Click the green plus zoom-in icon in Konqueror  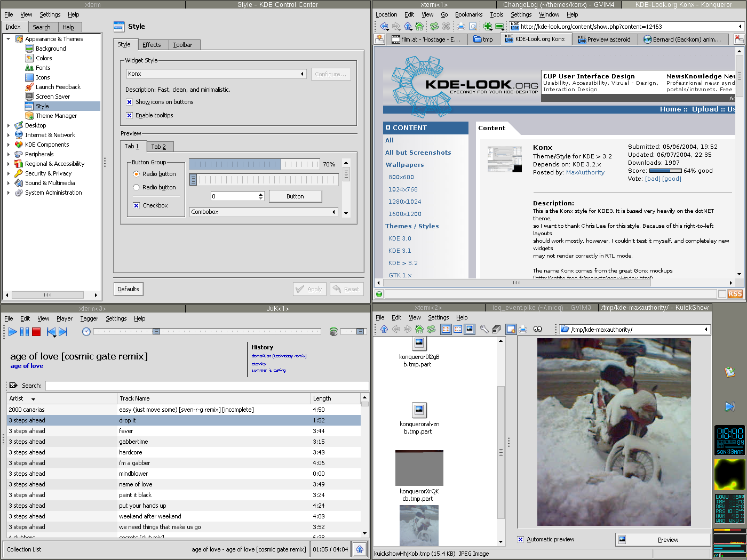click(x=488, y=26)
